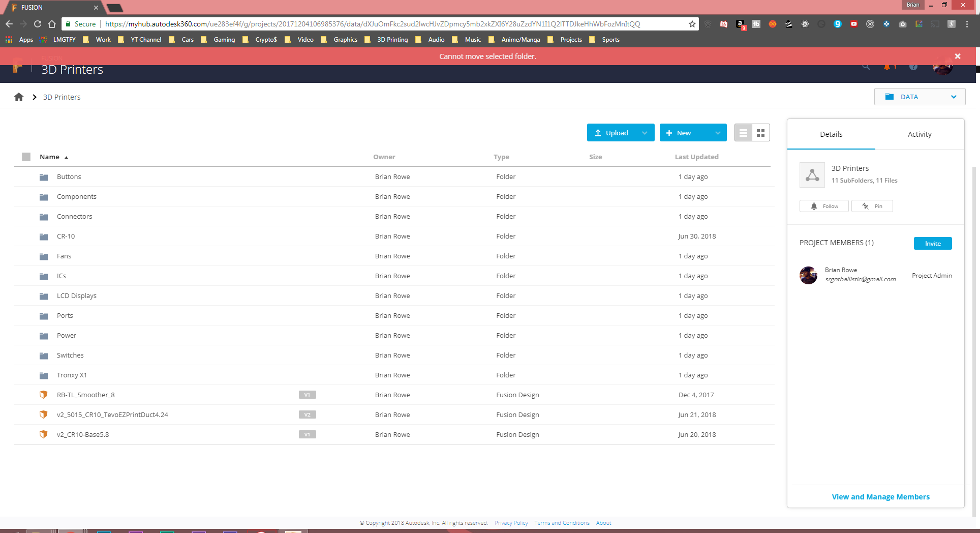Open the Upload dropdown arrow
The image size is (980, 533).
[x=645, y=133]
